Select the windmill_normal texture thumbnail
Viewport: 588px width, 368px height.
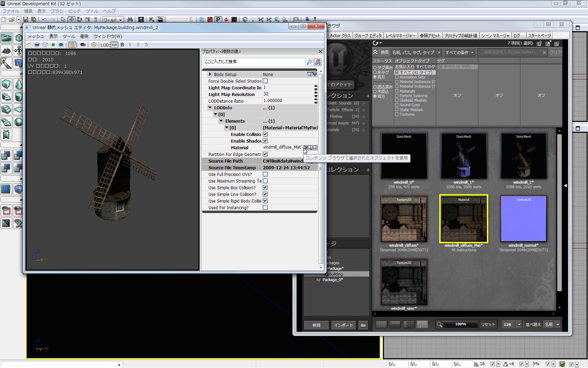(523, 219)
